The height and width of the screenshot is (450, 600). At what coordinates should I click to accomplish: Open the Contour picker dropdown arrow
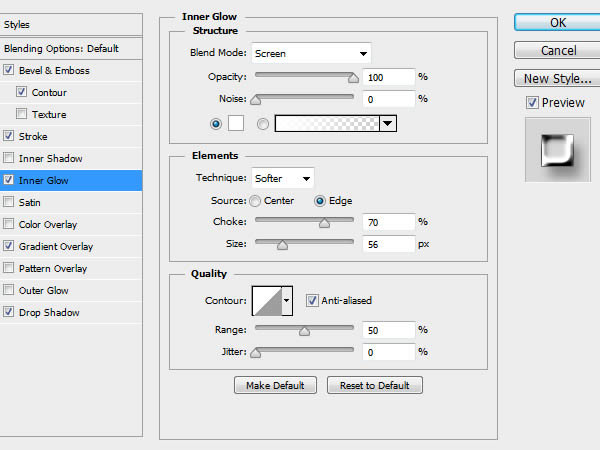point(287,301)
